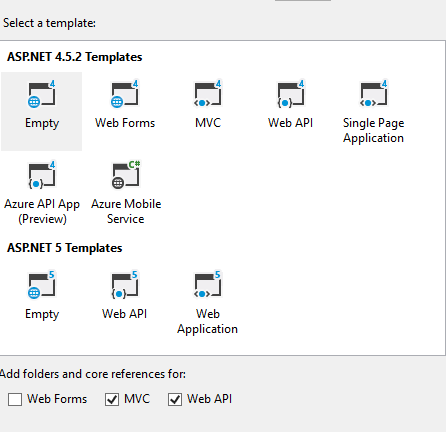The width and height of the screenshot is (446, 432).
Task: Click the MVC label next to its checkbox
Action: point(137,399)
